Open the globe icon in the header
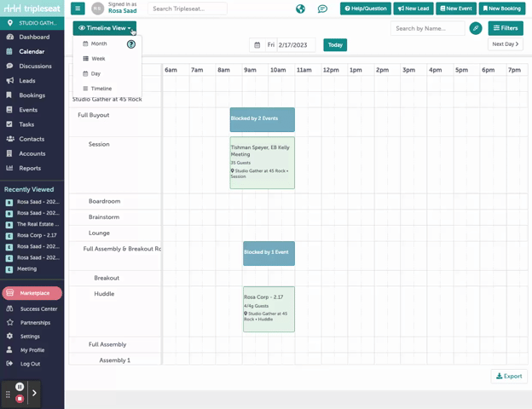 [301, 9]
